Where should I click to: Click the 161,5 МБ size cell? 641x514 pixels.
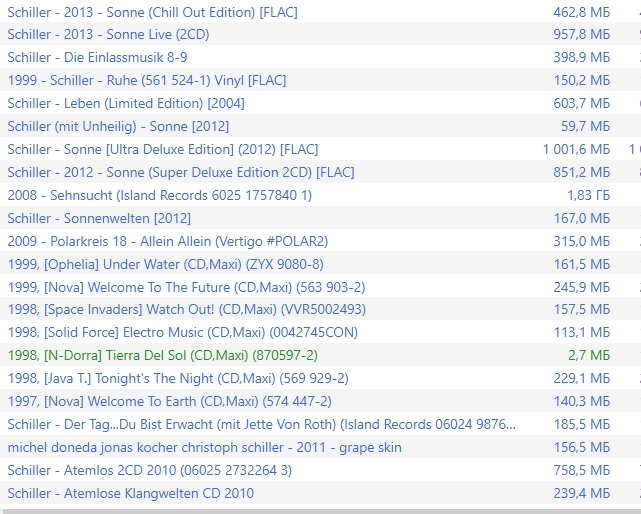pyautogui.click(x=582, y=264)
